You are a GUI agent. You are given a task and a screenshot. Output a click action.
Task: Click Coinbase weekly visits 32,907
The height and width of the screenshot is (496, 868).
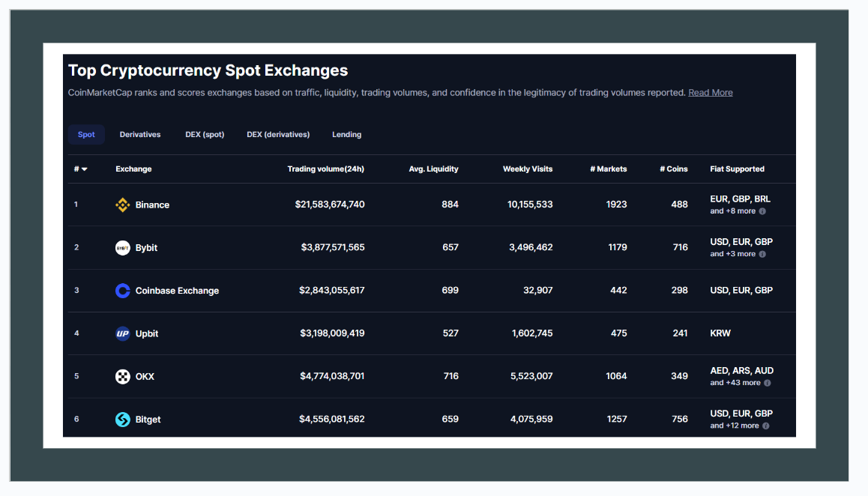(538, 290)
